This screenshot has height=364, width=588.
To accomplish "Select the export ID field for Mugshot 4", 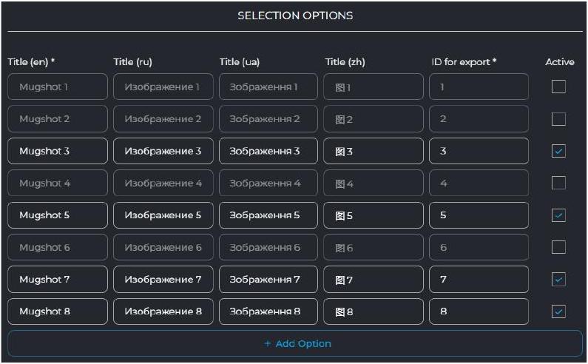I will pos(479,183).
